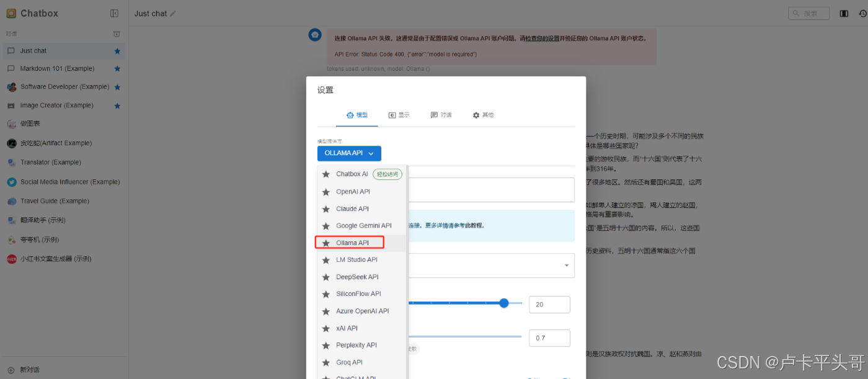Toggle star on Software Developer (Example)

(x=117, y=87)
